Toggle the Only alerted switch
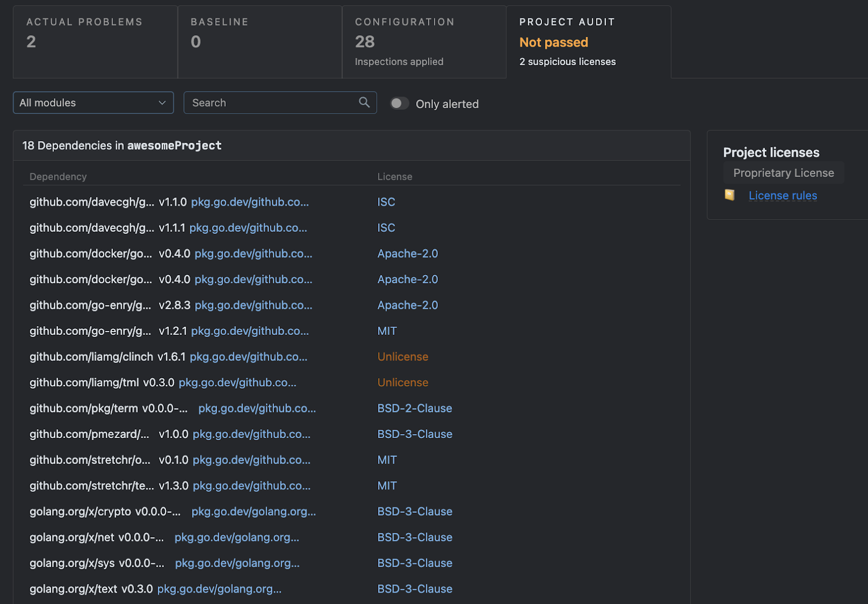The image size is (868, 604). 399,103
